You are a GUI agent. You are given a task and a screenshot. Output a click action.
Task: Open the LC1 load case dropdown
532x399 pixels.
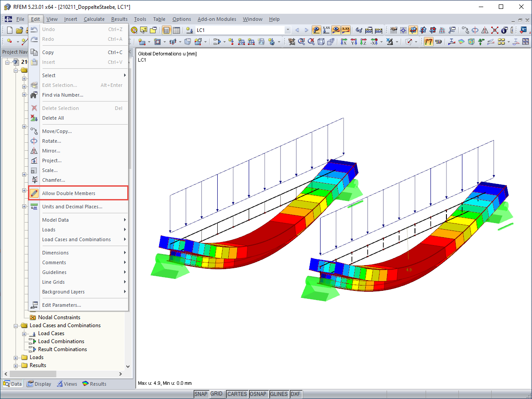pos(287,30)
